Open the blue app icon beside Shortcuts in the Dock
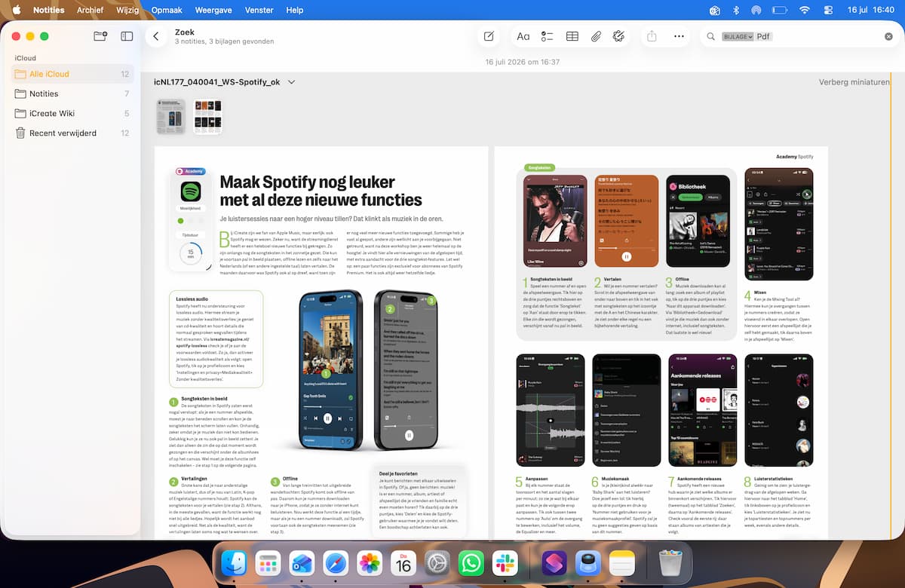This screenshot has width=905, height=588. click(587, 563)
